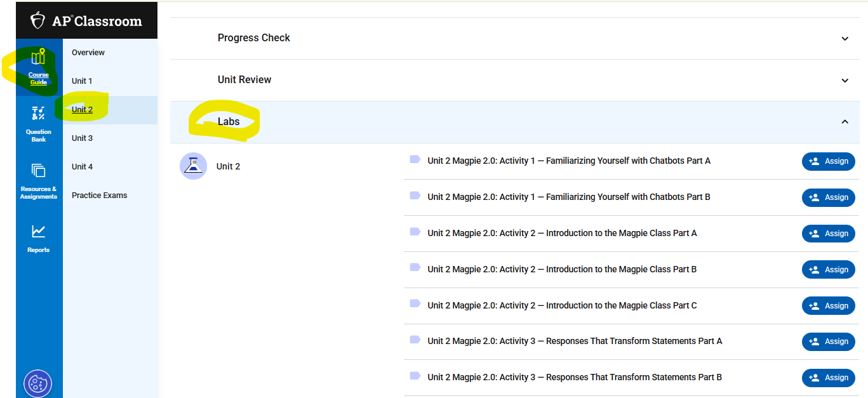Click the Labs section title
This screenshot has height=398, width=868.
pos(229,121)
